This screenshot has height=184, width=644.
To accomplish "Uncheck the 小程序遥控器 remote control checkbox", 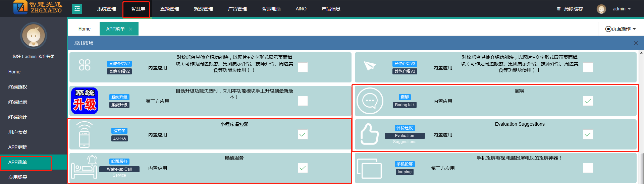I will pos(303,134).
